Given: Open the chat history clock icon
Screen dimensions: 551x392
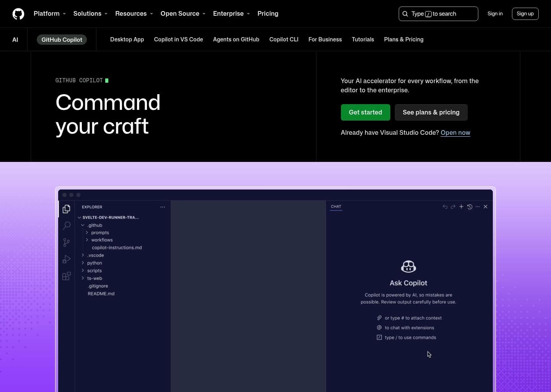Looking at the screenshot, I should point(469,207).
